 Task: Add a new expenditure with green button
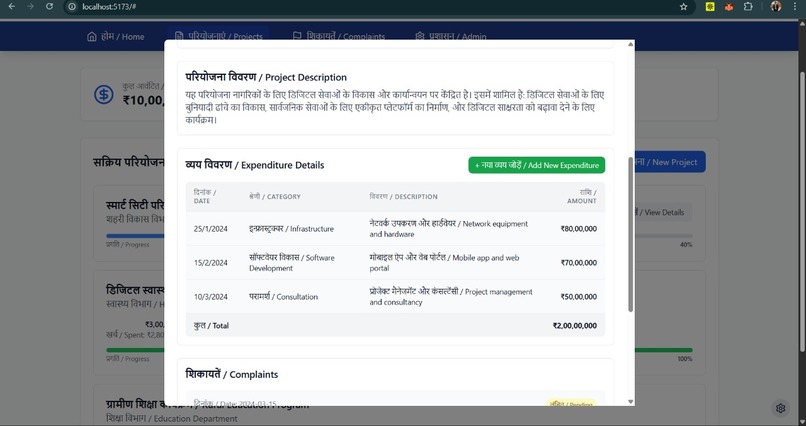point(536,165)
